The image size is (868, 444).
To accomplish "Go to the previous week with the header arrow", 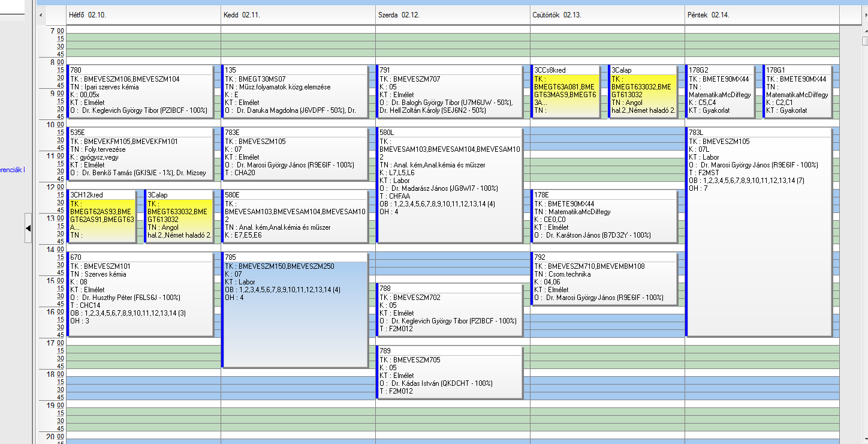I will click(41, 15).
